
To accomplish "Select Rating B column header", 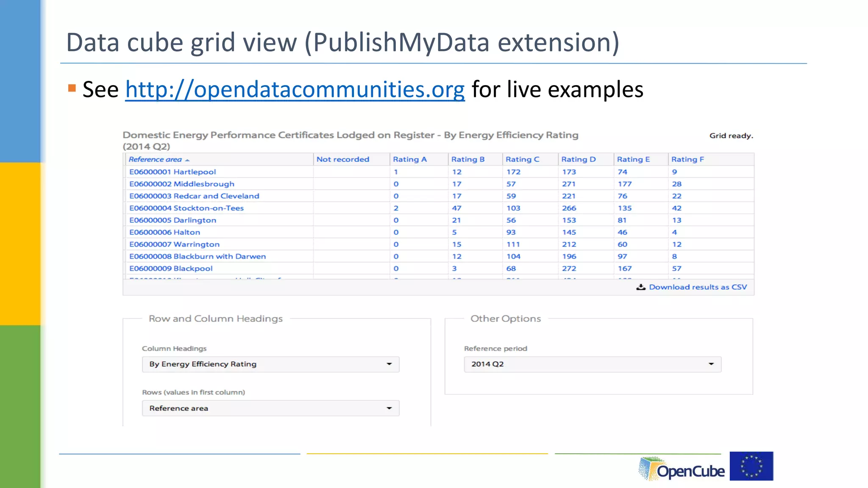I will (468, 159).
